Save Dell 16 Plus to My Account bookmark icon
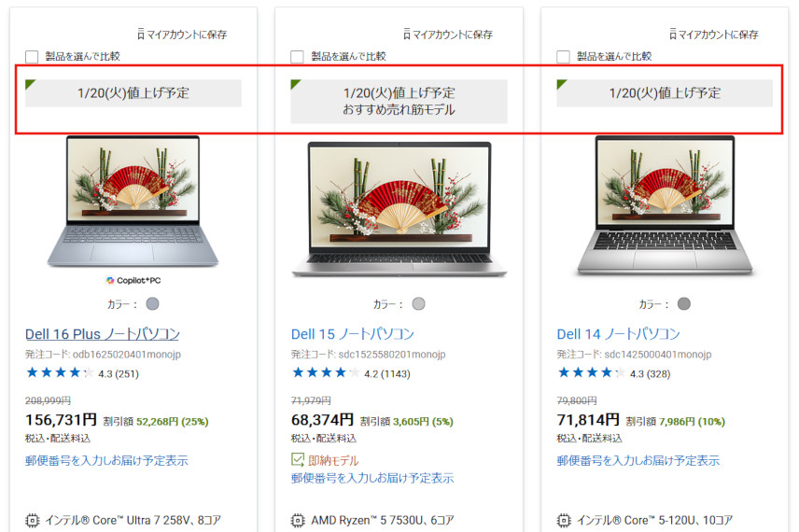799x532 pixels. pyautogui.click(x=141, y=35)
